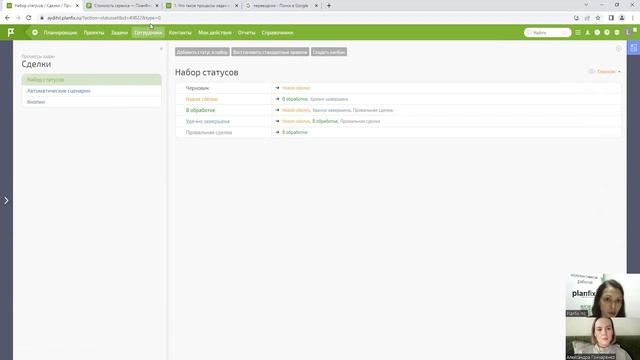Open the tab search chevron in title bar
Image resolution: width=640 pixels, height=360 pixels.
(x=586, y=5)
